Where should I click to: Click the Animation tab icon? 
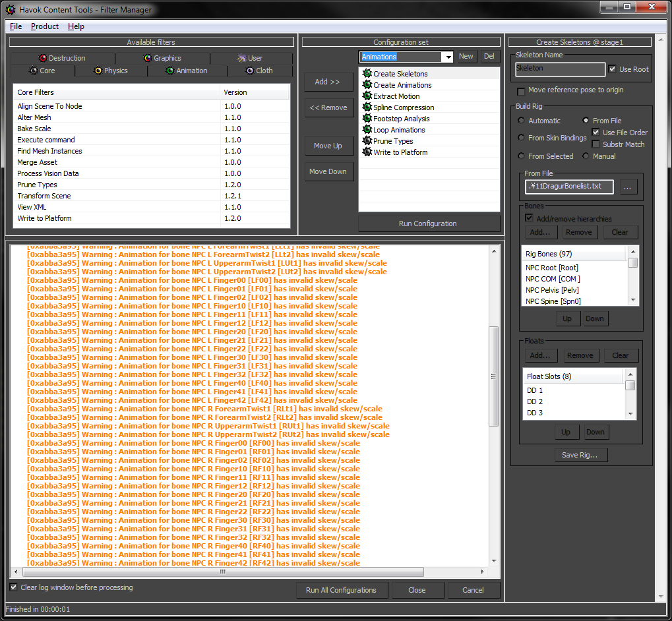tap(170, 71)
